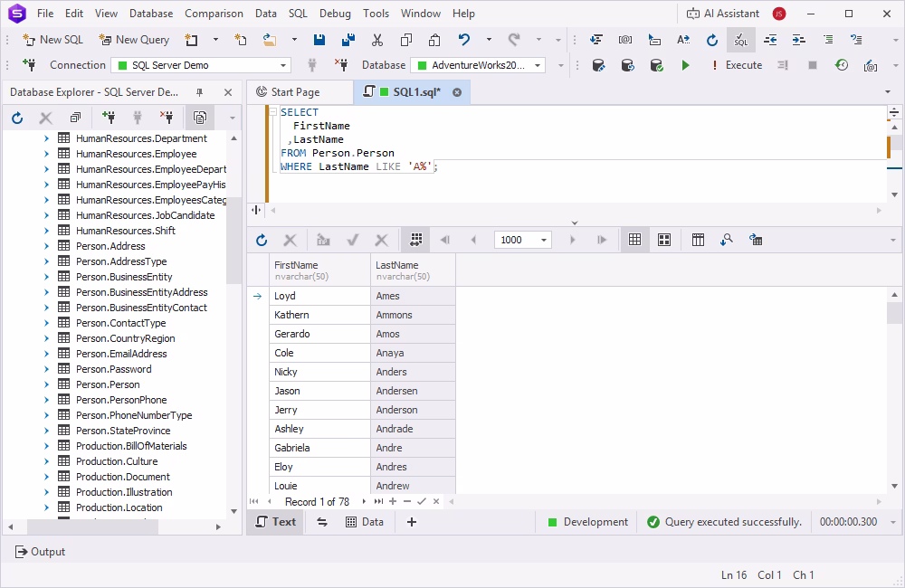Viewport: 905px width, 588px height.
Task: Export grid data using the export icon
Action: (756, 240)
